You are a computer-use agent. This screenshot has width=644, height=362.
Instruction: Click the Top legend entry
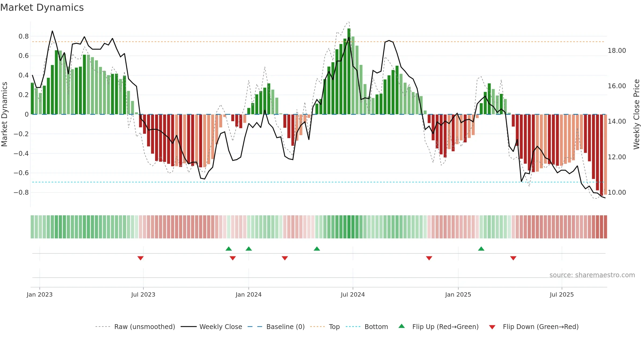(325, 327)
